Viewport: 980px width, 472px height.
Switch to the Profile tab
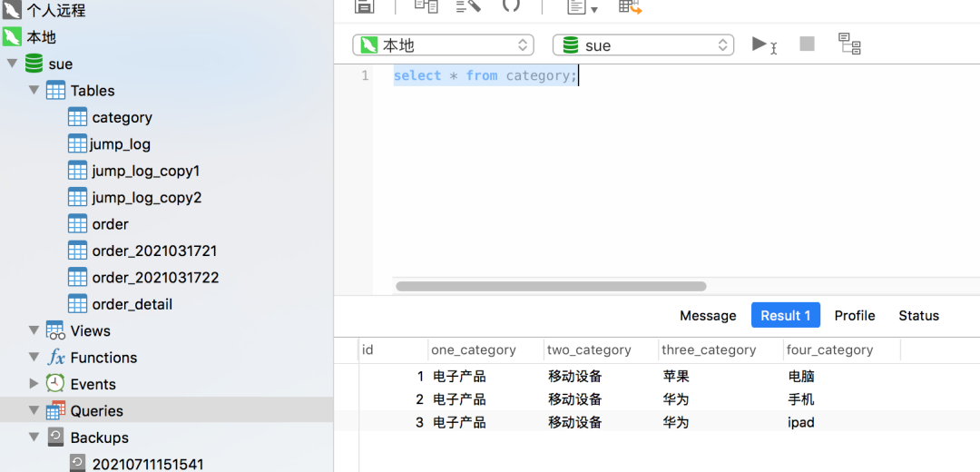855,316
